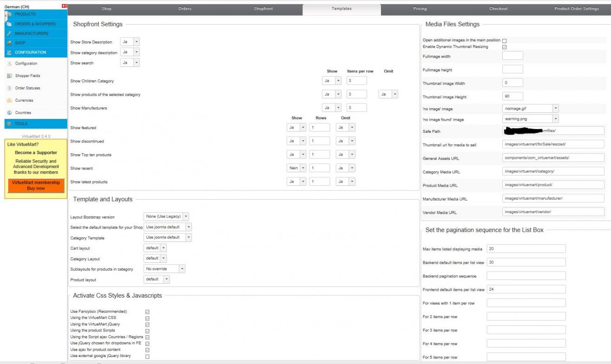Open the Checkout tab
The width and height of the screenshot is (611, 364).
click(x=498, y=9)
